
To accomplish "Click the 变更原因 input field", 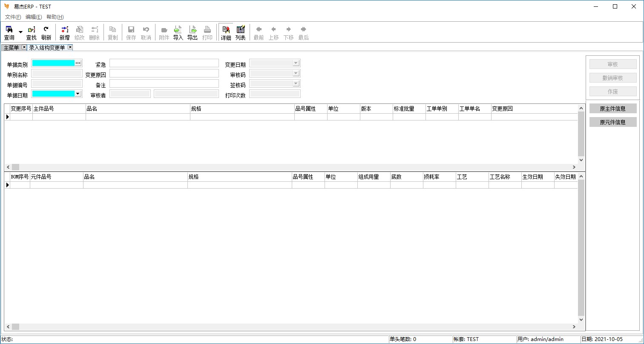I will click(164, 73).
